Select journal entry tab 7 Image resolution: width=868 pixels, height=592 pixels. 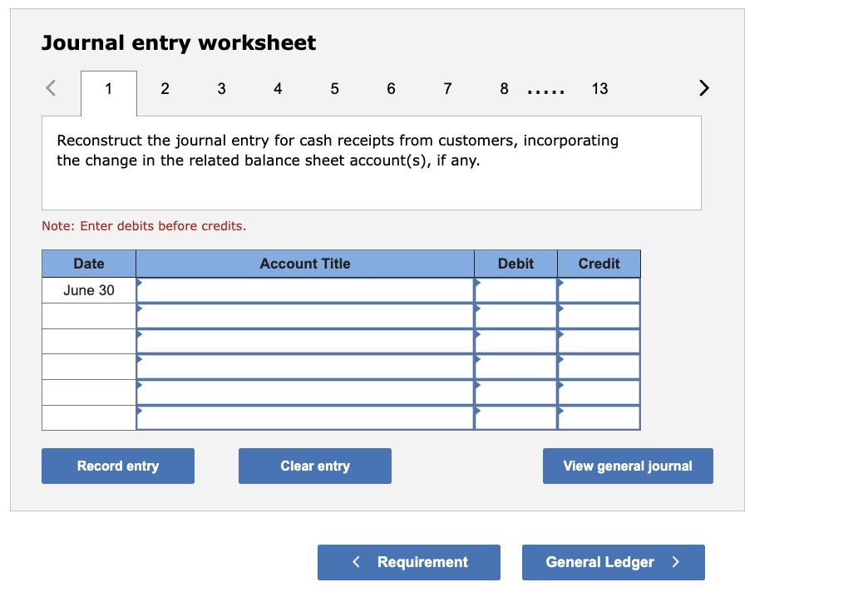(x=447, y=89)
